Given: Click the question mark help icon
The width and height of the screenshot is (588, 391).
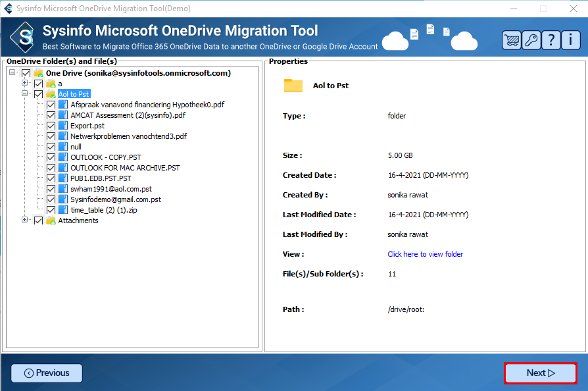Looking at the screenshot, I should [551, 40].
